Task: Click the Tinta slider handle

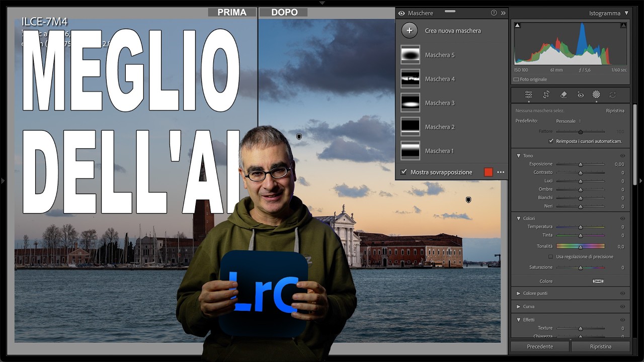Action: click(x=580, y=235)
